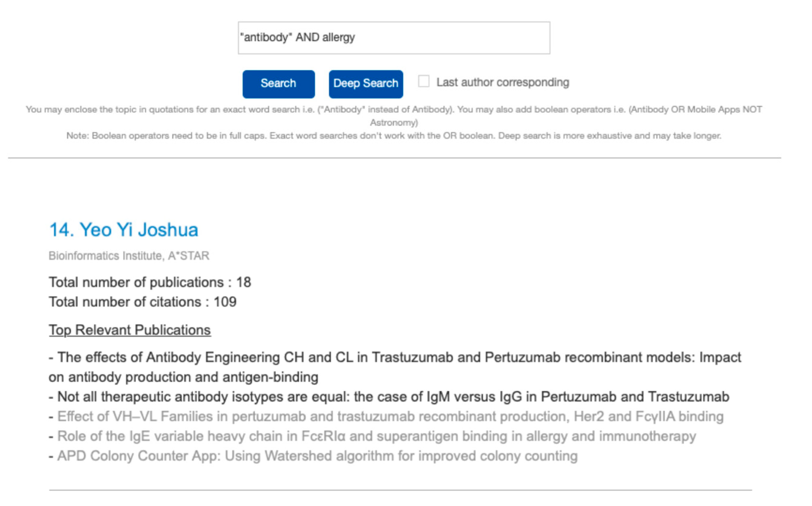812x506 pixels.
Task: Open the APD Colony Counter App publication
Action: (x=317, y=456)
